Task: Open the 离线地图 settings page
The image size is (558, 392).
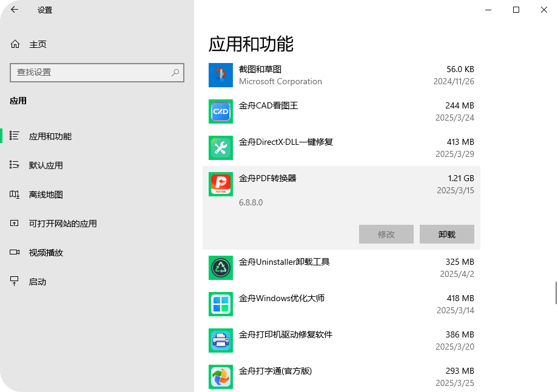Action: tap(97, 194)
